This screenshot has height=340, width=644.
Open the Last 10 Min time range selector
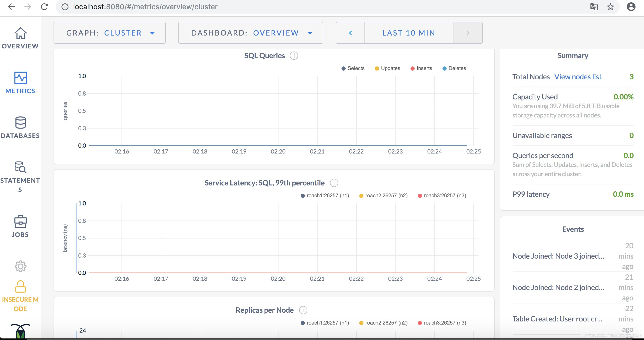point(409,33)
